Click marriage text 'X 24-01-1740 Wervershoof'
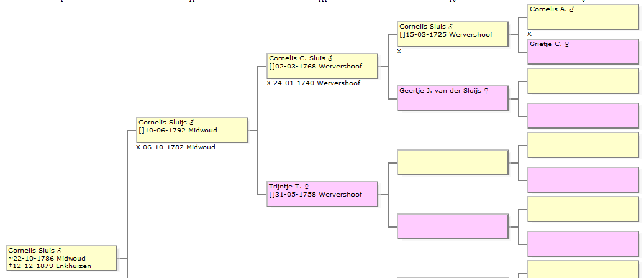Screen dimensions: 644x278 (314, 83)
